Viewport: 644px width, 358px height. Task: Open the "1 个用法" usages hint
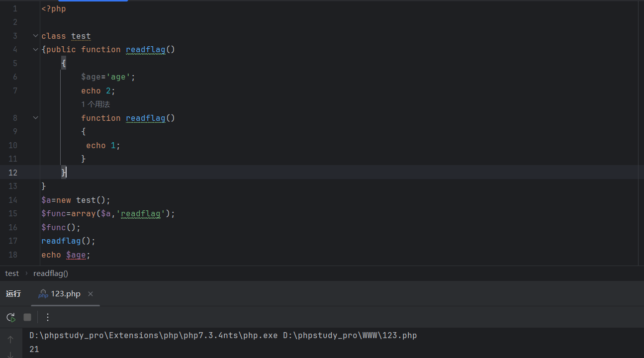tap(95, 104)
